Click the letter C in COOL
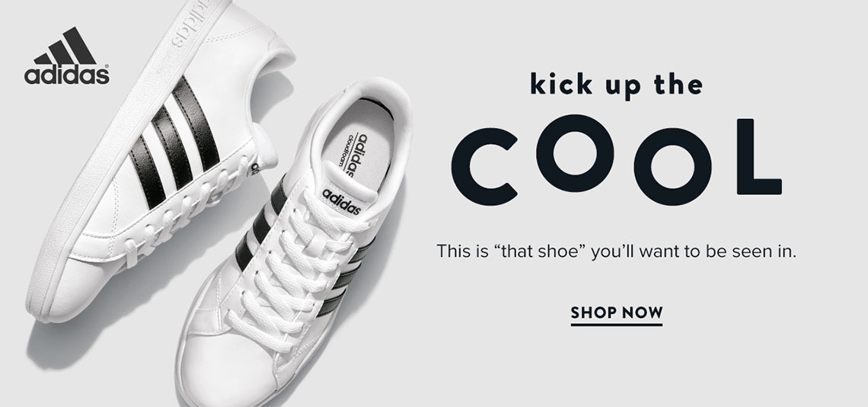868x407 pixels. (484, 166)
